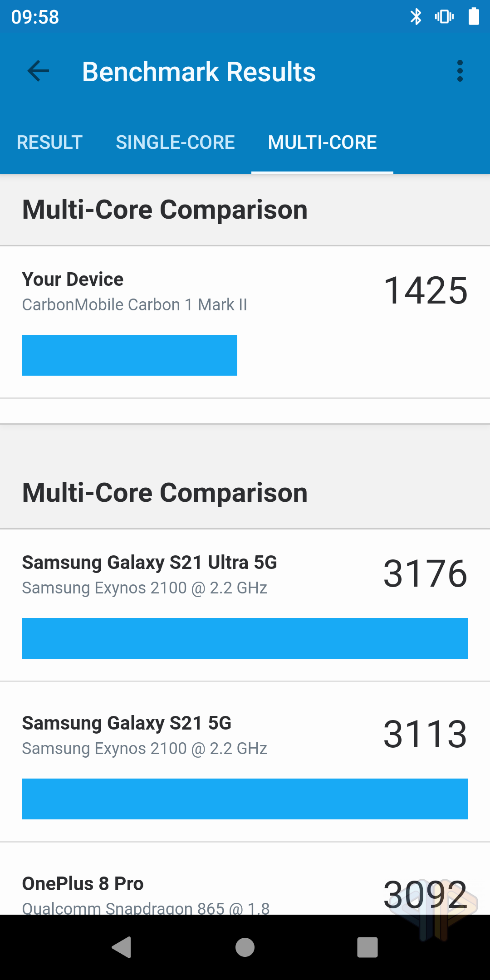The height and width of the screenshot is (980, 490).
Task: Tap the vibrate mode status icon
Action: click(x=444, y=17)
